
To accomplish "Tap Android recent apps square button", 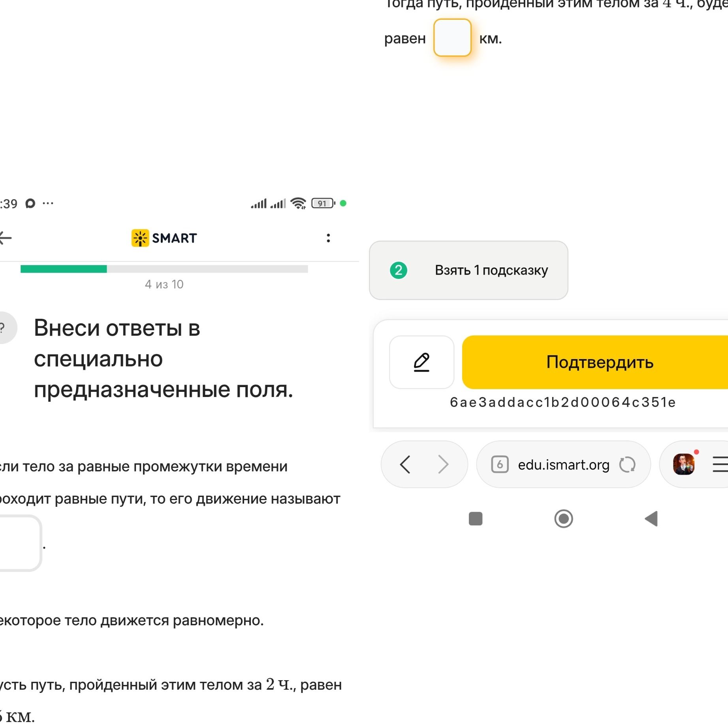I will [x=476, y=519].
